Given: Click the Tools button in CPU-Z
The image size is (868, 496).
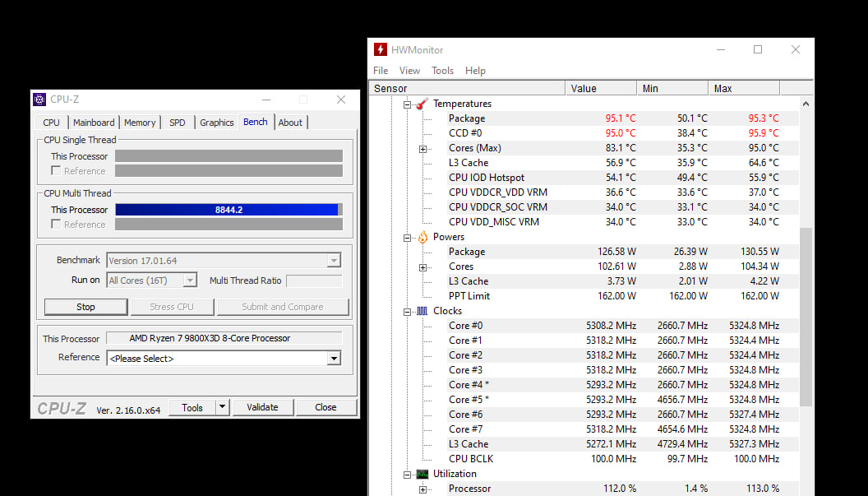Looking at the screenshot, I should click(192, 407).
